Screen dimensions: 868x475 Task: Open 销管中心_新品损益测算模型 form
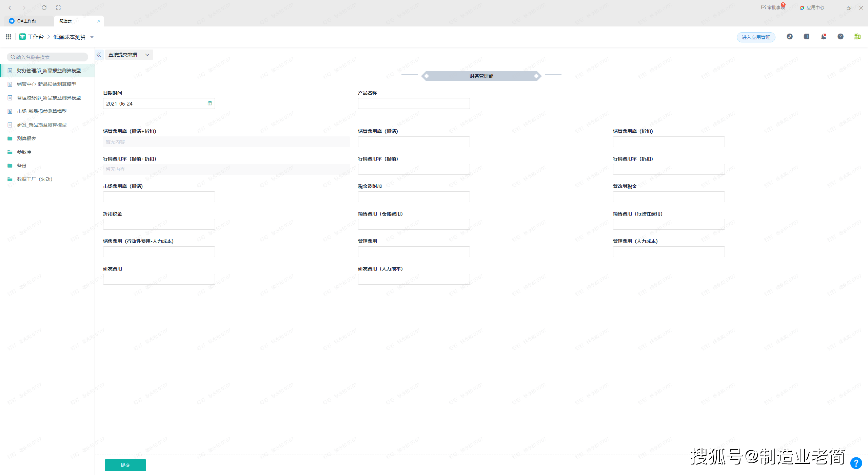(46, 84)
